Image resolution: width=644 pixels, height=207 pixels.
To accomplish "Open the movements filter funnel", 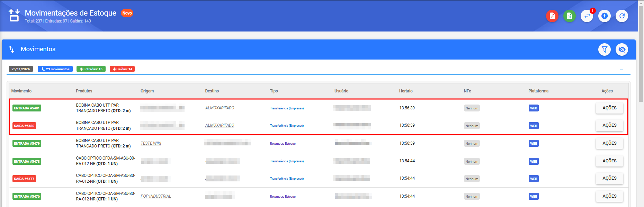I will (604, 49).
